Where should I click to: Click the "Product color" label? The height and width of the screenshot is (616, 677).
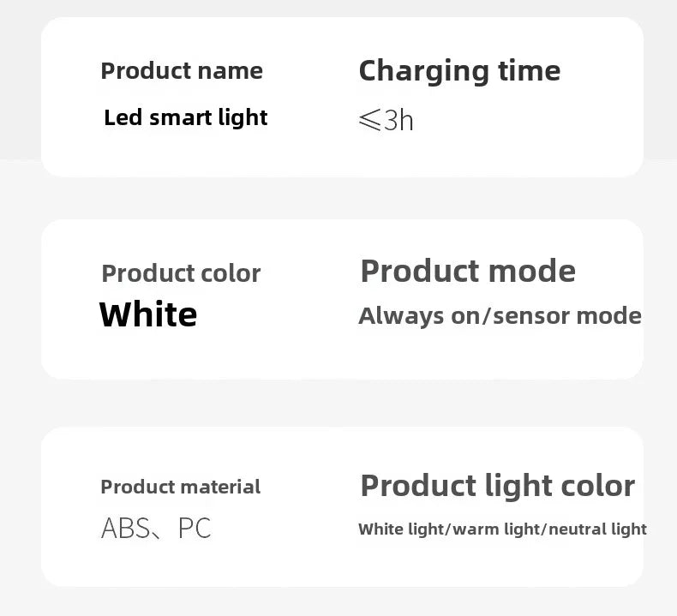point(181,273)
